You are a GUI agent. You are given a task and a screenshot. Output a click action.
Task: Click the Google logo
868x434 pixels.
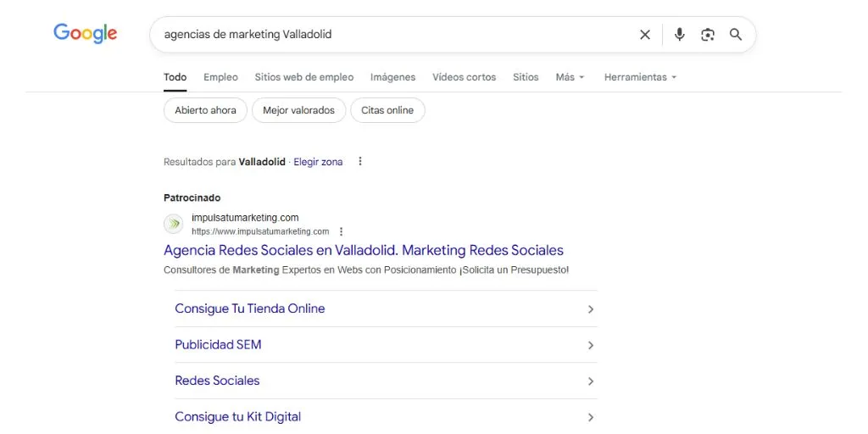tap(86, 34)
